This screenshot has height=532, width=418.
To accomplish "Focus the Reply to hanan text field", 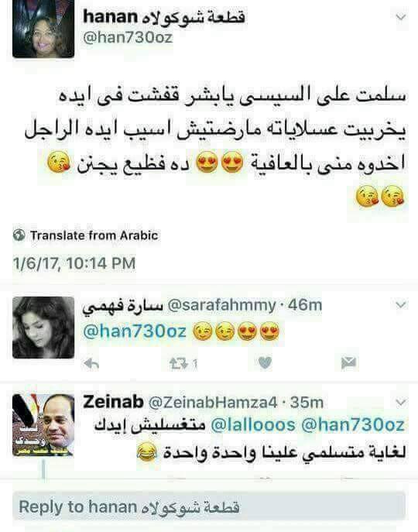I will point(209,506).
